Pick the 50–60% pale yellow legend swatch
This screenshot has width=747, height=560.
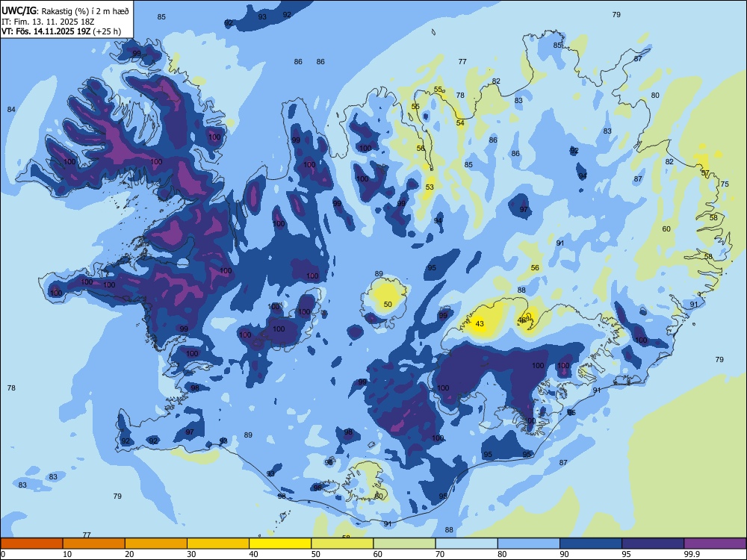[342, 544]
